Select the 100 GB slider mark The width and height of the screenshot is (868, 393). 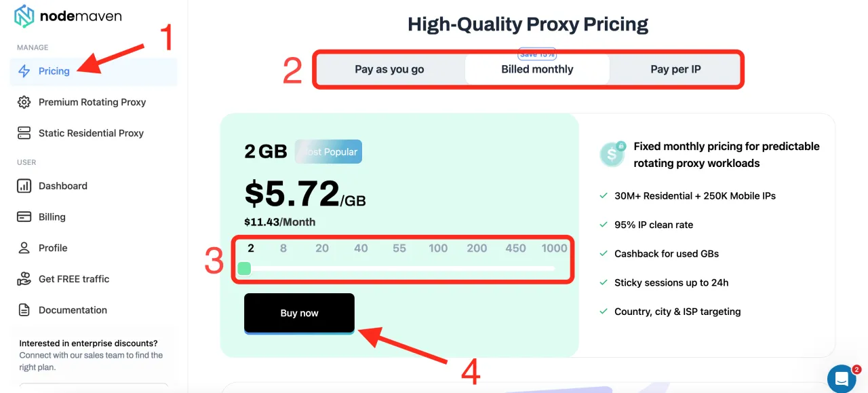coord(438,248)
